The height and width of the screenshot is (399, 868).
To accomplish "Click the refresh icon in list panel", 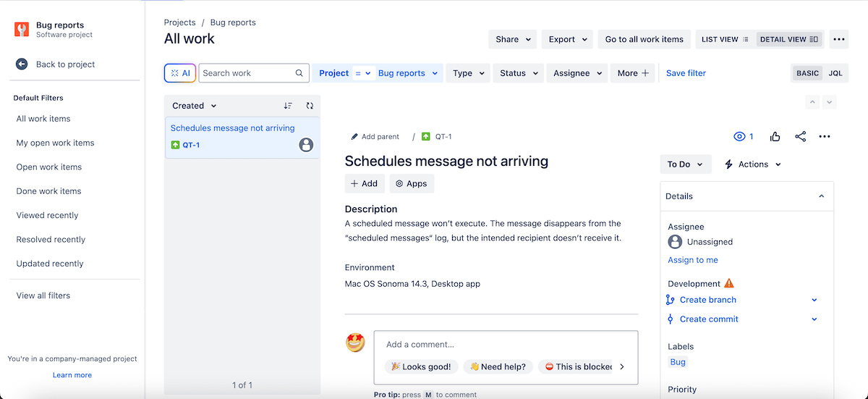I will coord(310,106).
